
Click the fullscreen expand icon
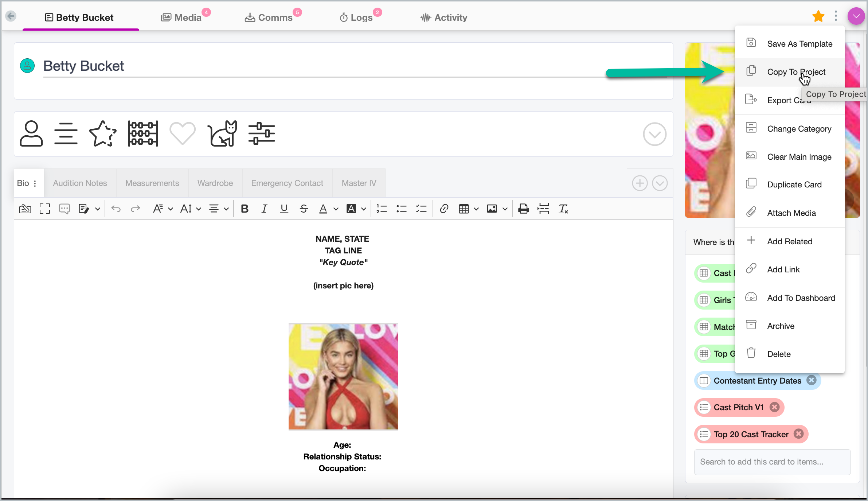44,209
